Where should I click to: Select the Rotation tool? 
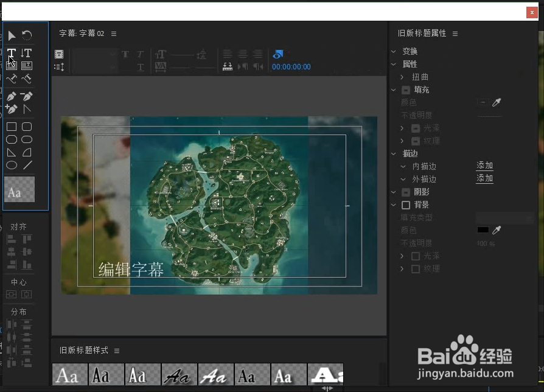[x=27, y=35]
